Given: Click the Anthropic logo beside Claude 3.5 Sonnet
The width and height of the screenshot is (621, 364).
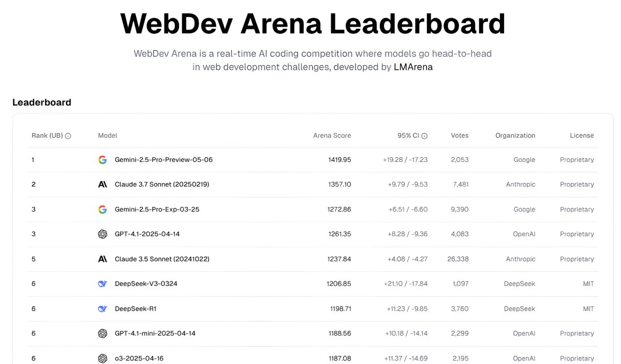Looking at the screenshot, I should point(102,259).
